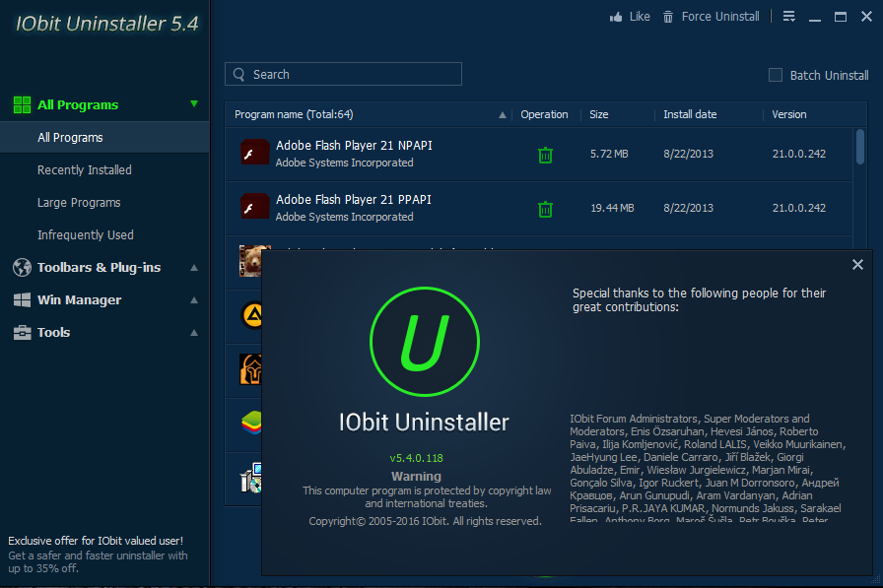Click the orange helmet program icon
The width and height of the screenshot is (883, 588).
click(x=250, y=369)
